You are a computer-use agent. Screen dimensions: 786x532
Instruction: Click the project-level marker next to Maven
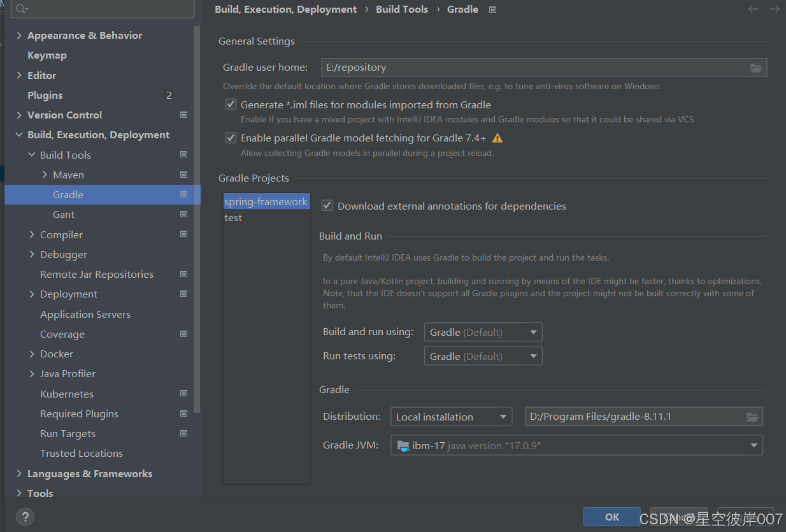point(184,175)
